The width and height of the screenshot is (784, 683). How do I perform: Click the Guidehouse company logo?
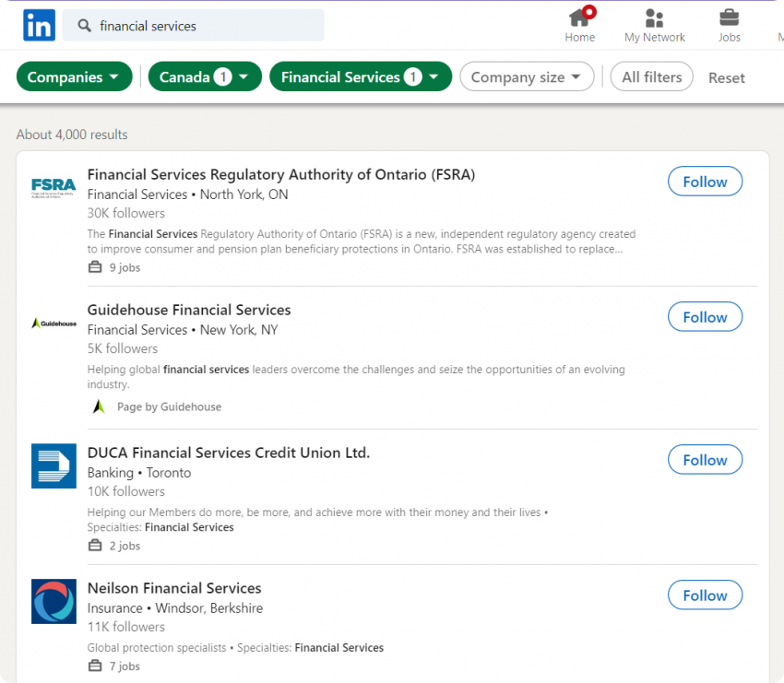tap(53, 324)
